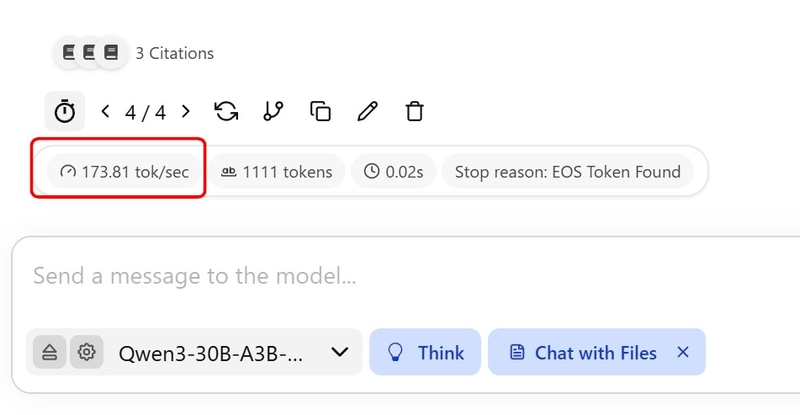Copy the message with copy icon
This screenshot has height=415, width=800.
[320, 111]
